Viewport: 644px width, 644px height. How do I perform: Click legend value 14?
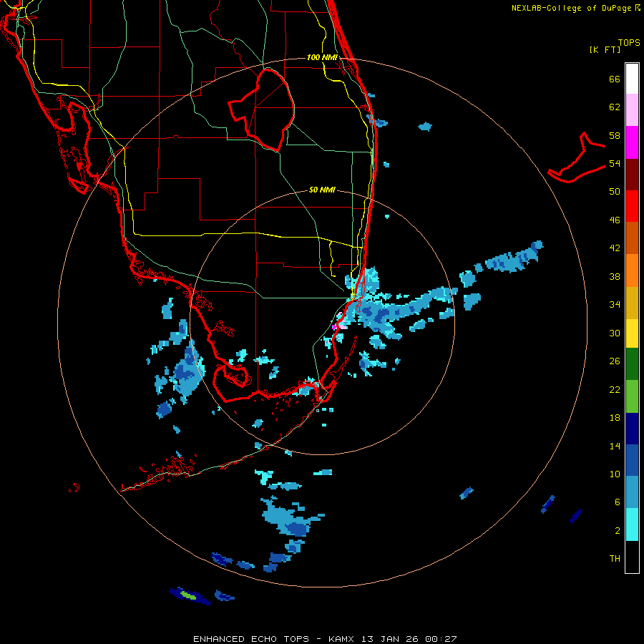coord(615,446)
